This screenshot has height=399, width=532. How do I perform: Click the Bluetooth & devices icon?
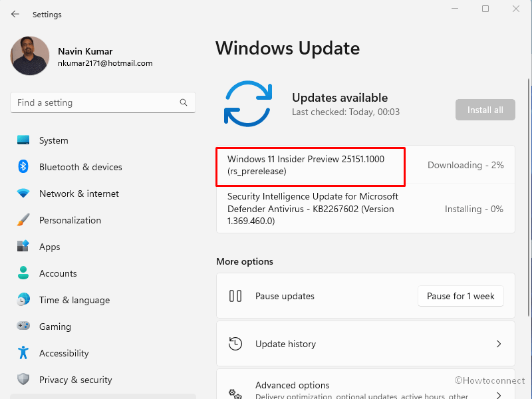pyautogui.click(x=22, y=167)
